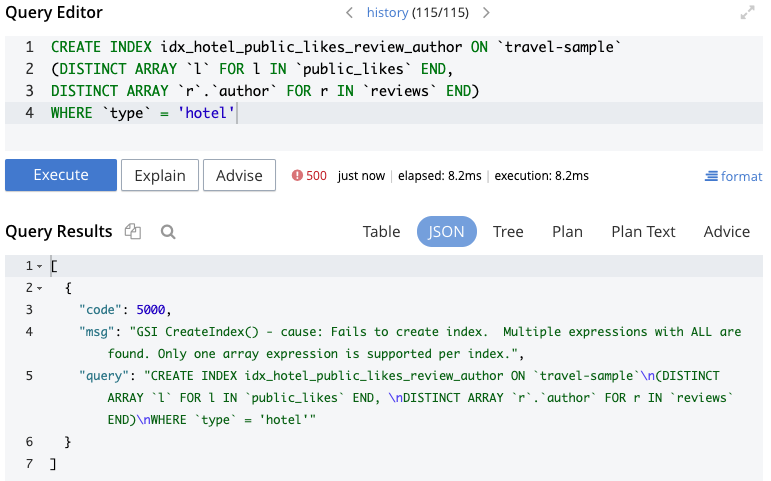Image resolution: width=771 pixels, height=481 pixels.
Task: Run the query with Execute
Action: 61,175
